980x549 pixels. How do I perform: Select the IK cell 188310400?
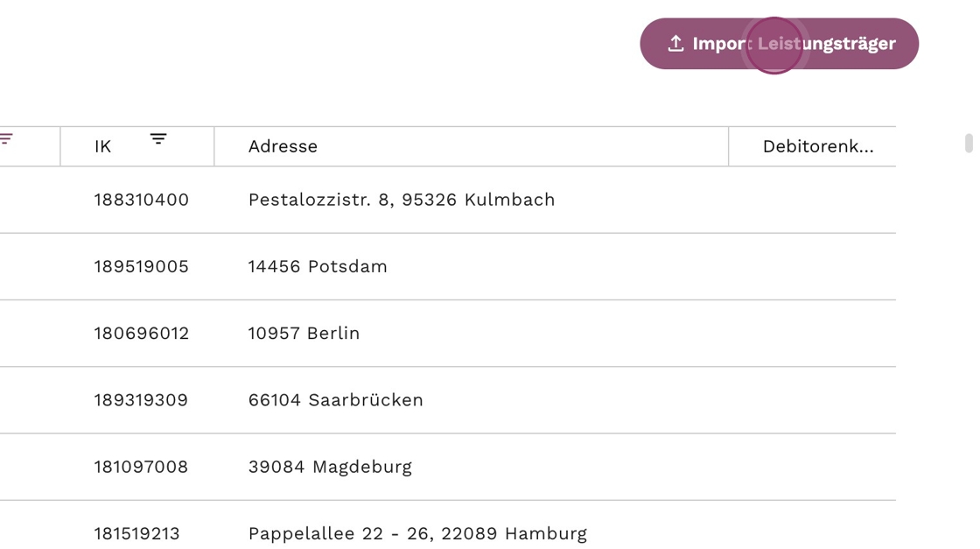pos(142,200)
